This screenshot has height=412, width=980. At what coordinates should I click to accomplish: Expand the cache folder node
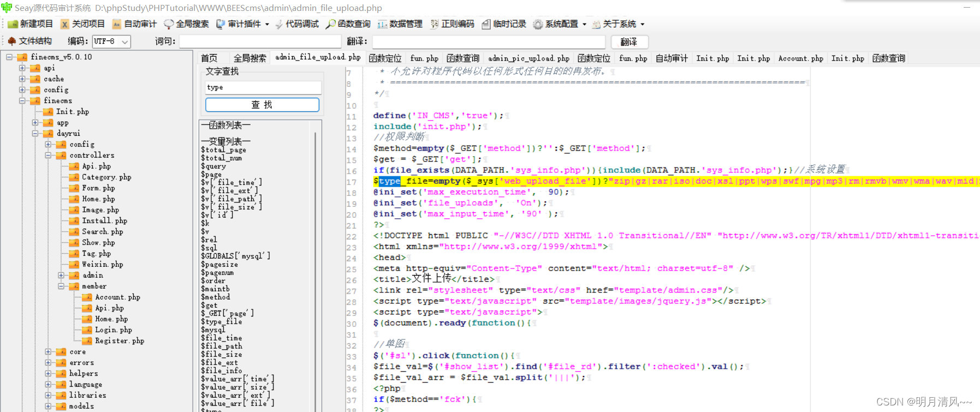tap(22, 79)
